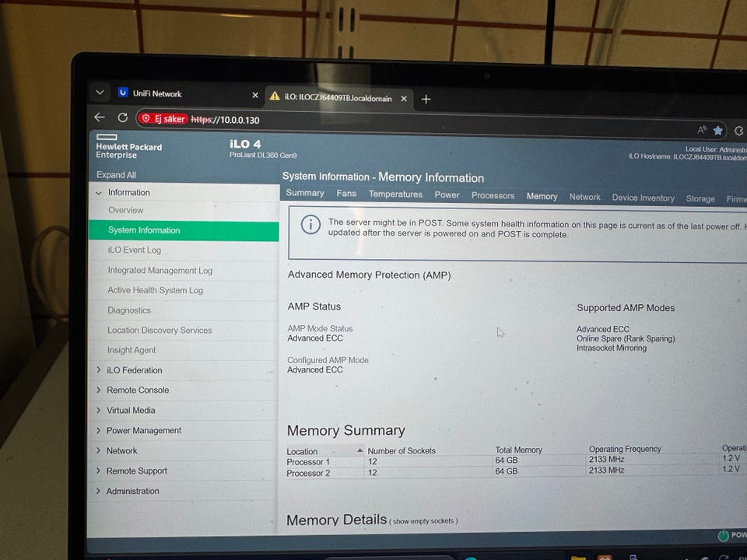Click the Hewlett Packard Enterprise logo
The image size is (747, 560).
[128, 147]
